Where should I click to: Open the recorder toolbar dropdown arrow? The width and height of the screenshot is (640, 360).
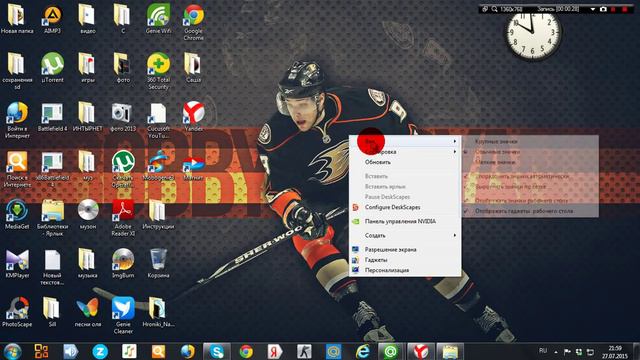click(593, 9)
